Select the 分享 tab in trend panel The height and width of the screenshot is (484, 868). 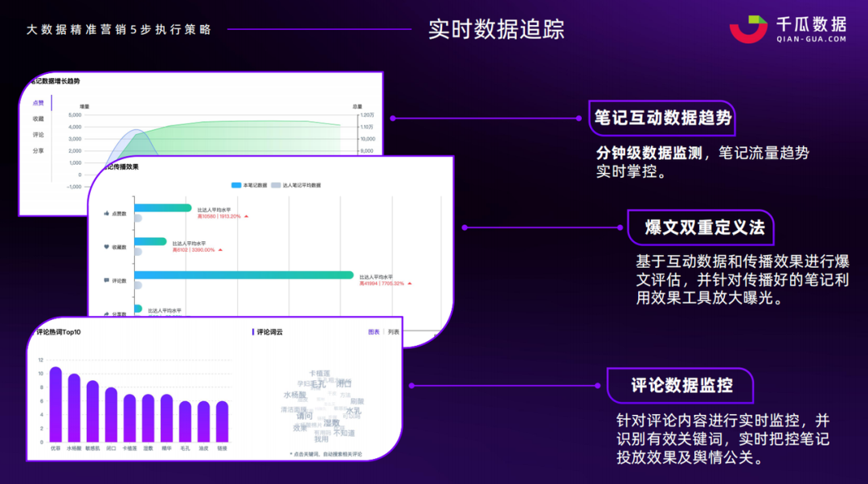tap(38, 151)
